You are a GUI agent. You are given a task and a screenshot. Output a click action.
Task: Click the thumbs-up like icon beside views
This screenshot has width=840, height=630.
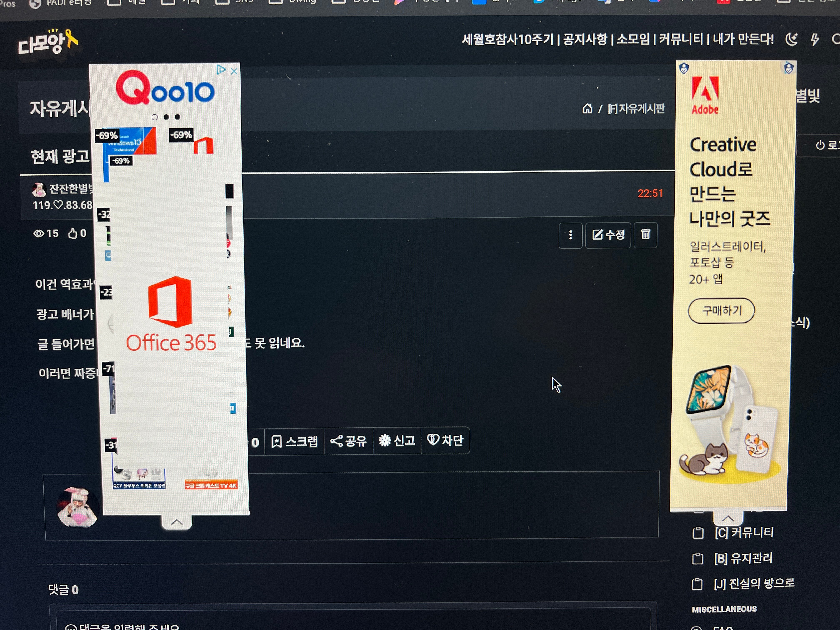[72, 233]
